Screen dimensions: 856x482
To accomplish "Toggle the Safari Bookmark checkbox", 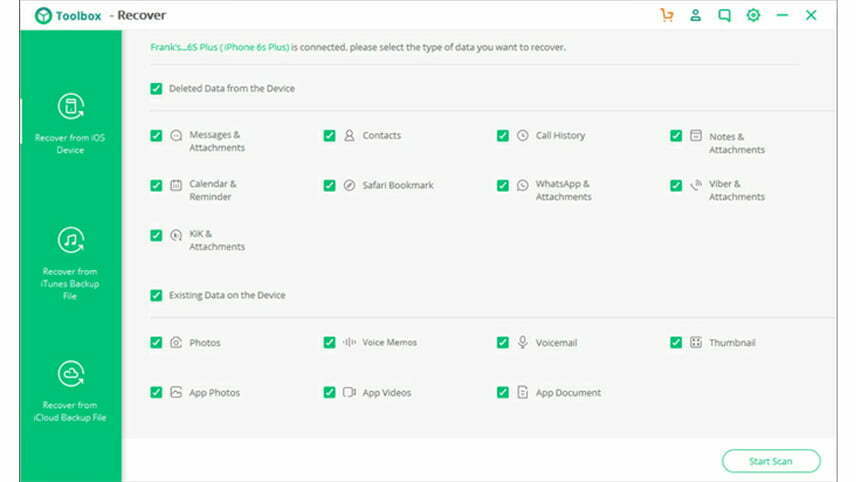I will click(329, 186).
